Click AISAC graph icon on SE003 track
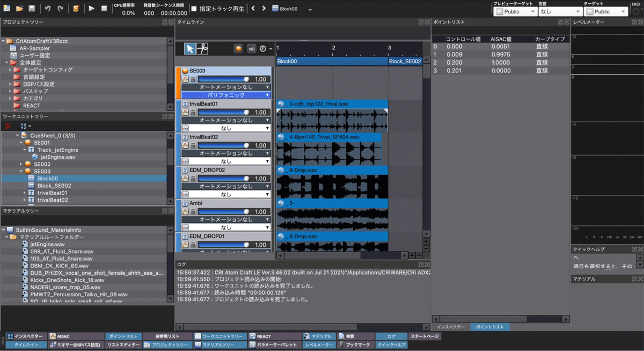 coord(185,79)
